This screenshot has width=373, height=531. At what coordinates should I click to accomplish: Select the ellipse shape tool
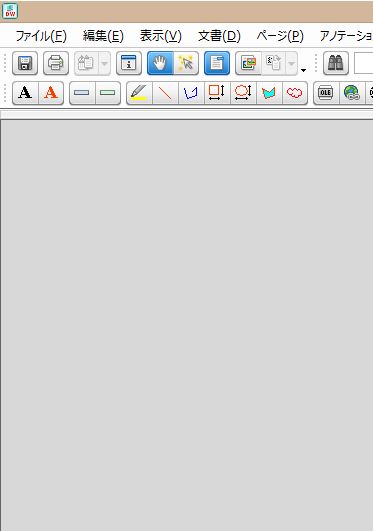click(244, 92)
